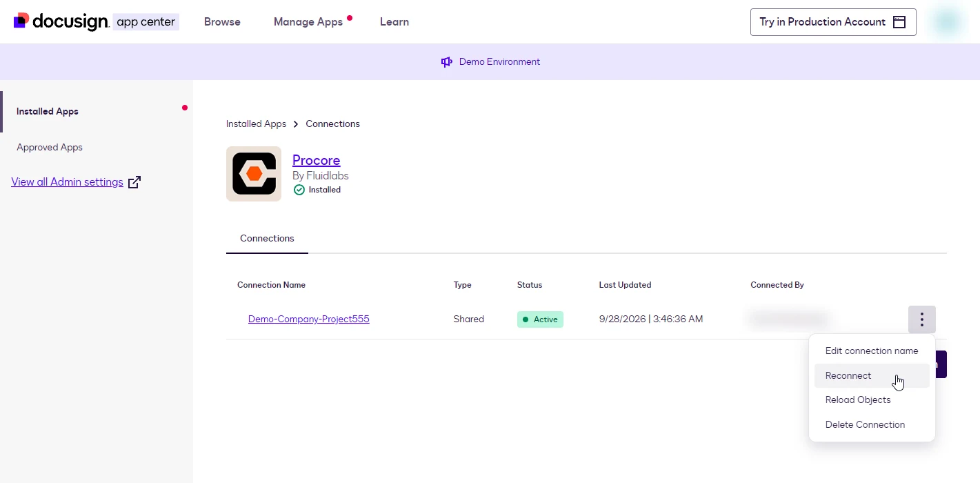The height and width of the screenshot is (483, 980).
Task: Click the Status column header
Action: point(530,285)
